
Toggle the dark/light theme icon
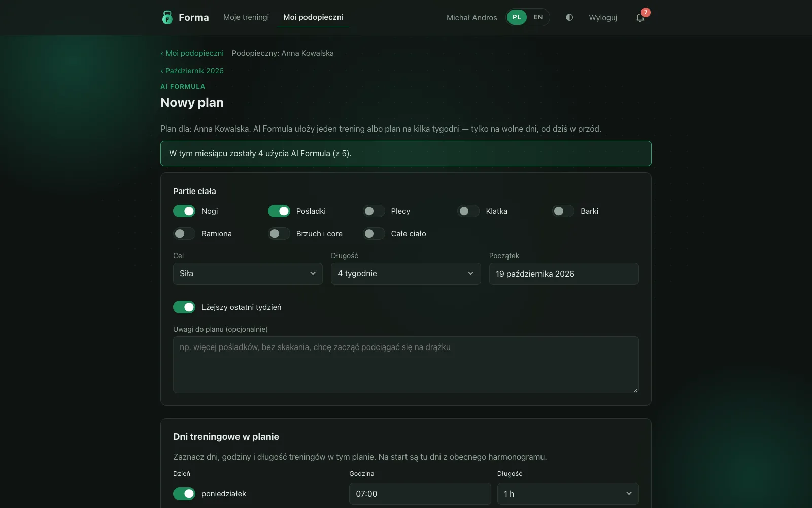(x=569, y=17)
